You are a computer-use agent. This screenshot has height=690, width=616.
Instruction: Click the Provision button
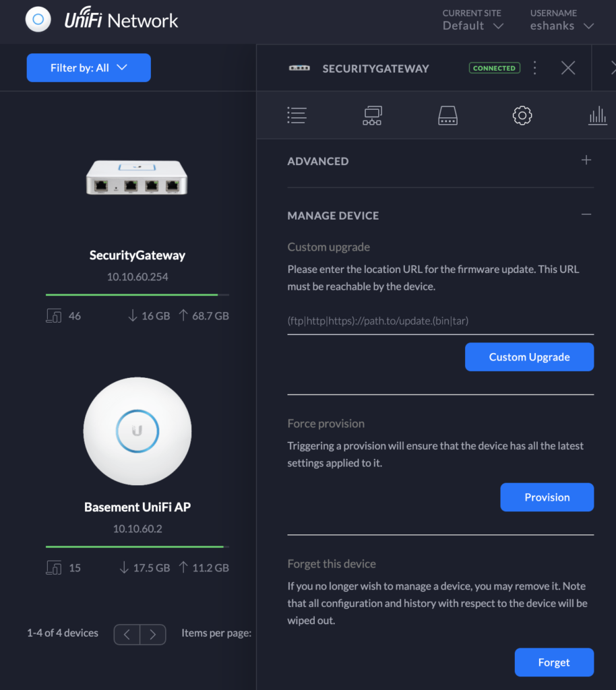point(547,497)
